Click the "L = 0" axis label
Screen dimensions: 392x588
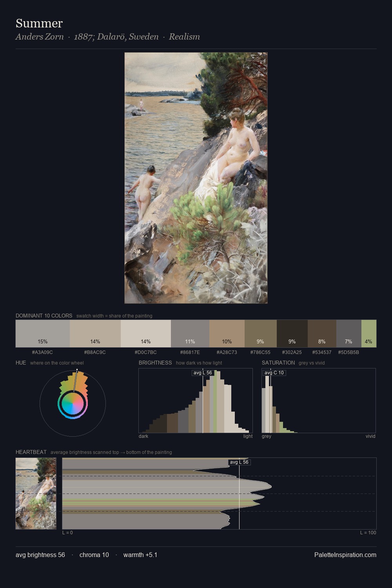(x=67, y=533)
